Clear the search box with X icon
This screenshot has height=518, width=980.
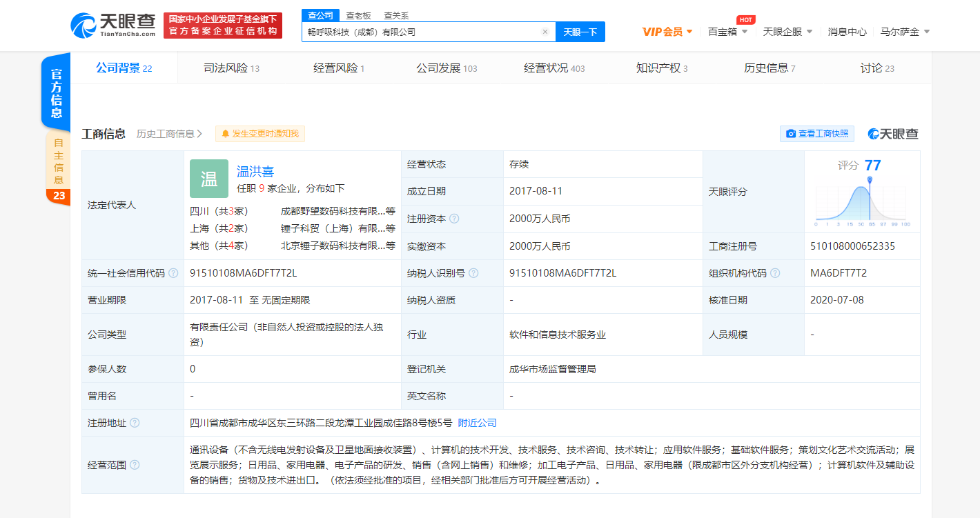click(545, 32)
